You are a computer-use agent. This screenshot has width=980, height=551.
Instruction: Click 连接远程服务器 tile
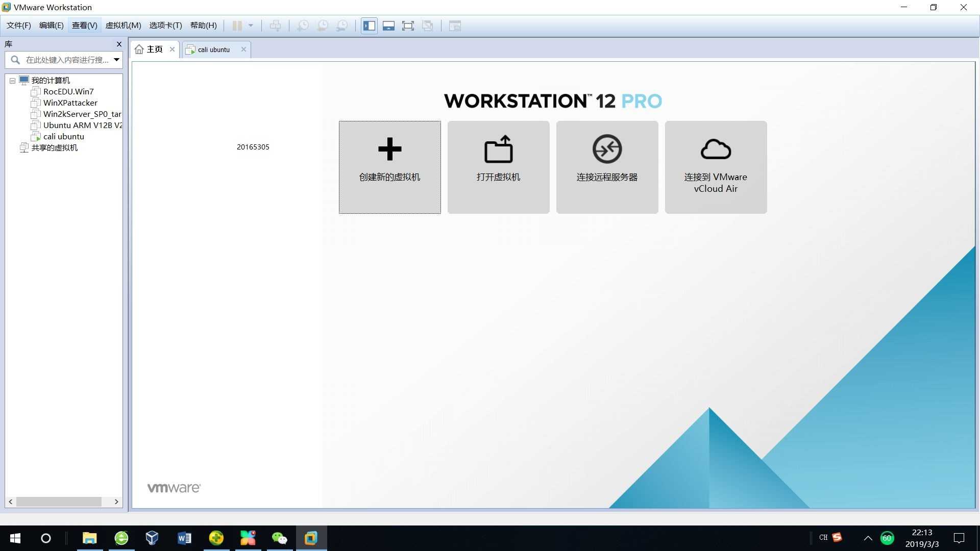(607, 167)
